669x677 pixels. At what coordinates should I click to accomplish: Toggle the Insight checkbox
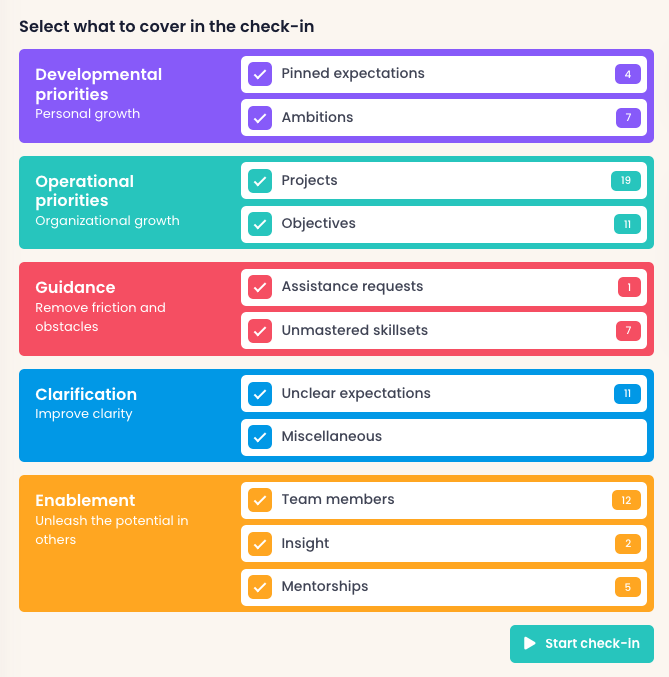pyautogui.click(x=260, y=544)
